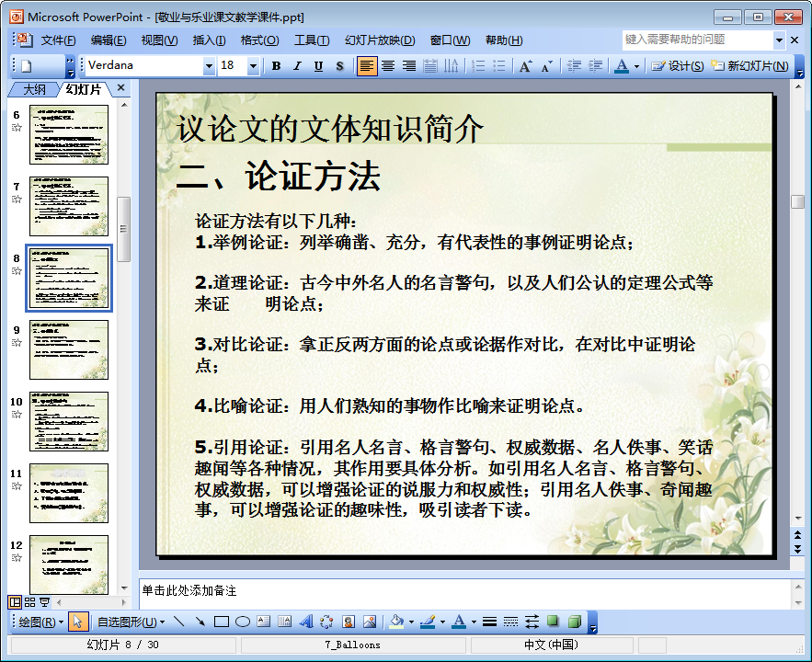Insert clip art
812x662 pixels.
[349, 622]
